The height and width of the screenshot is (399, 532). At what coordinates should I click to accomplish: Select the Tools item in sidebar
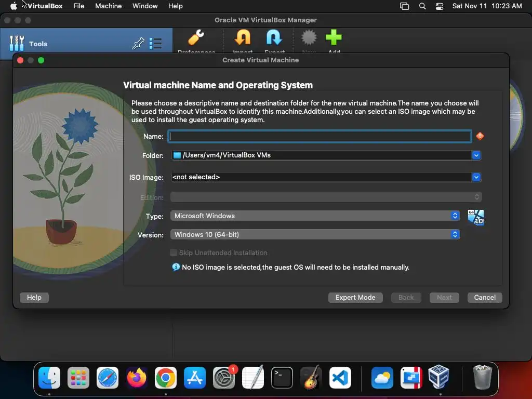click(x=86, y=44)
